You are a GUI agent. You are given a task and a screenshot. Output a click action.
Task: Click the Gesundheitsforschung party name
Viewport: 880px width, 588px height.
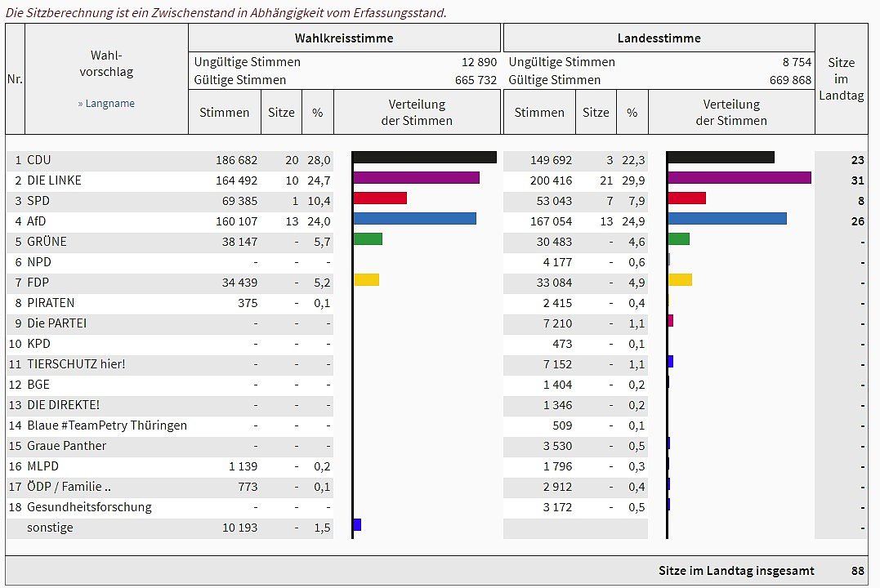click(89, 507)
